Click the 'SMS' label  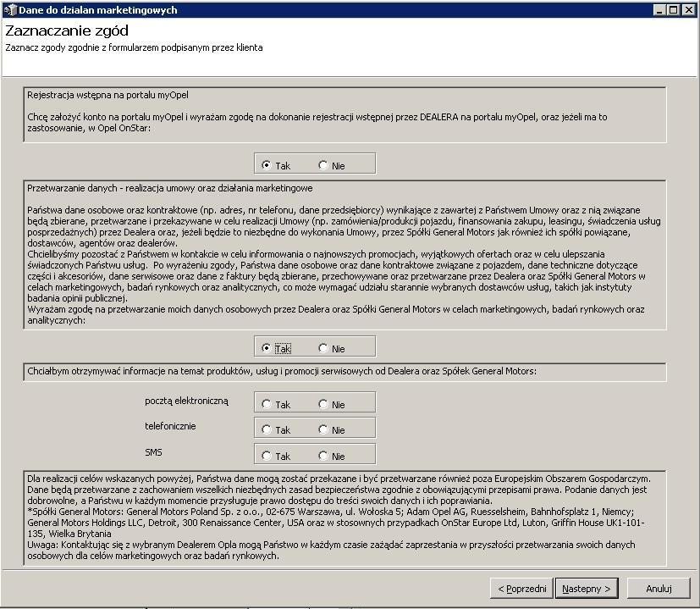pos(153,452)
